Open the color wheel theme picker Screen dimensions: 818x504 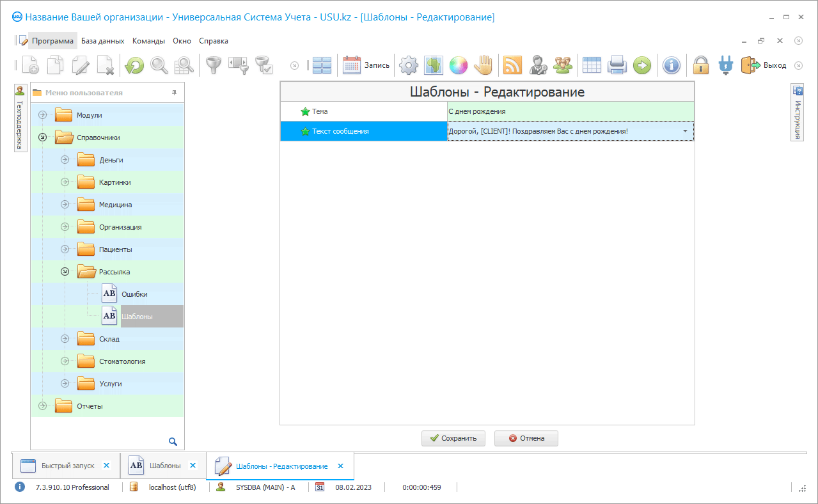coord(458,65)
